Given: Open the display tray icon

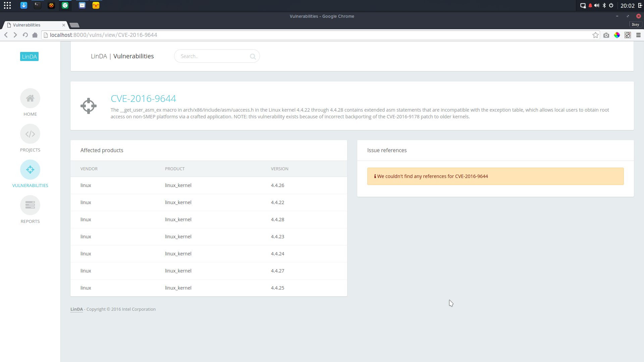Looking at the screenshot, I should tap(583, 5).
